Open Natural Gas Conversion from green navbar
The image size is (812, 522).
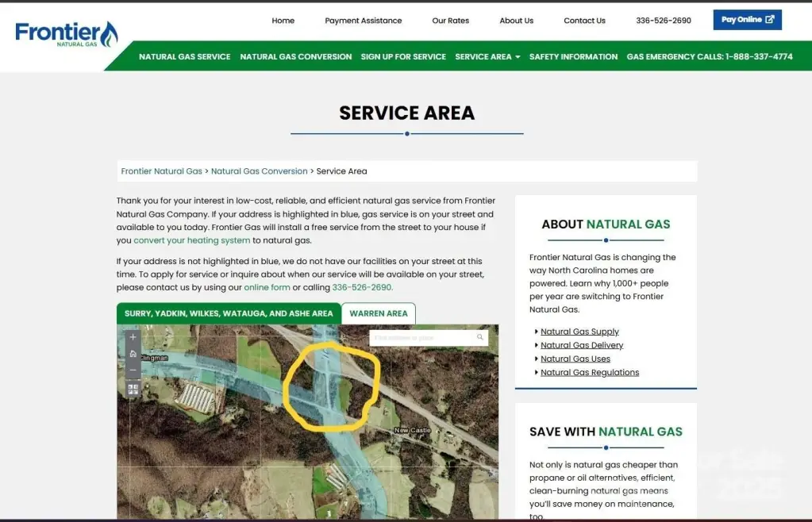pyautogui.click(x=295, y=57)
